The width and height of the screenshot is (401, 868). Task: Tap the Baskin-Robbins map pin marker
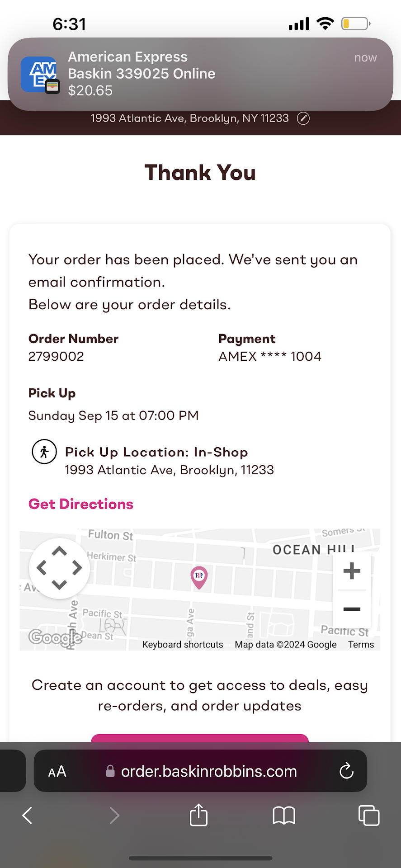click(199, 576)
